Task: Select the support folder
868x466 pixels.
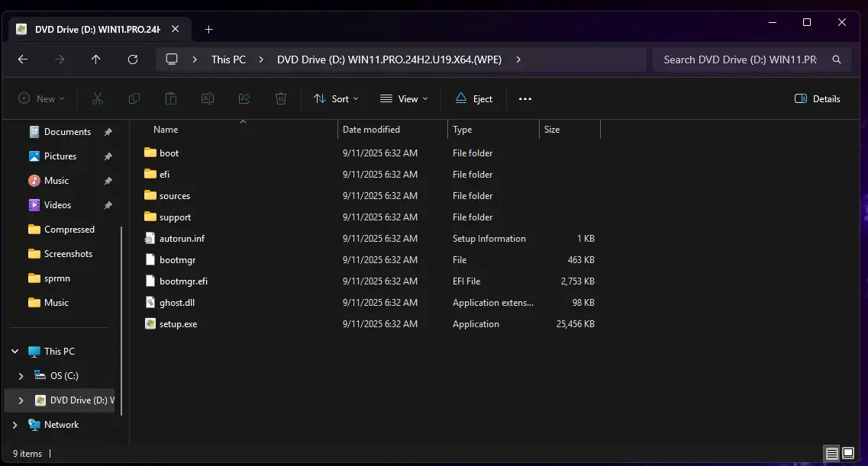Action: click(x=175, y=217)
